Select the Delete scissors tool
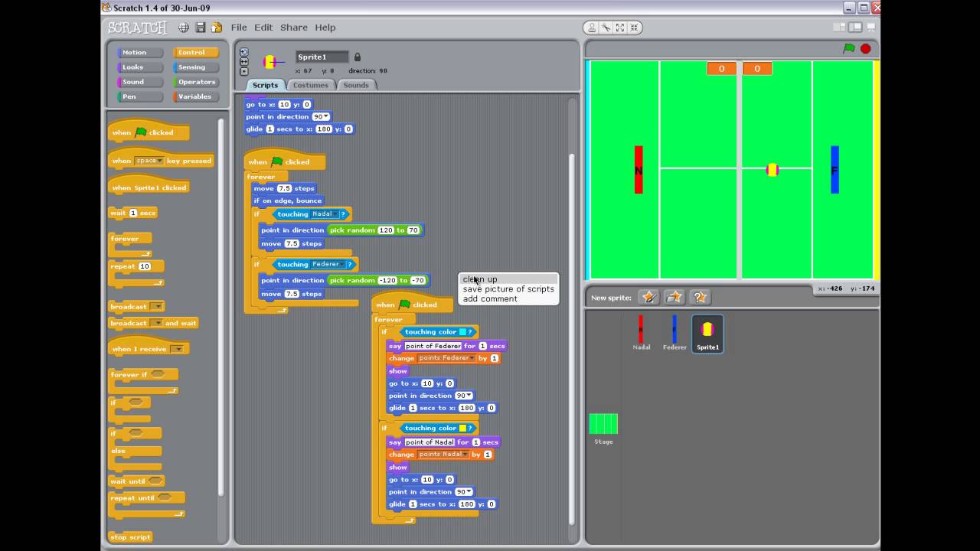Screen dimensions: 980x551 tap(606, 28)
